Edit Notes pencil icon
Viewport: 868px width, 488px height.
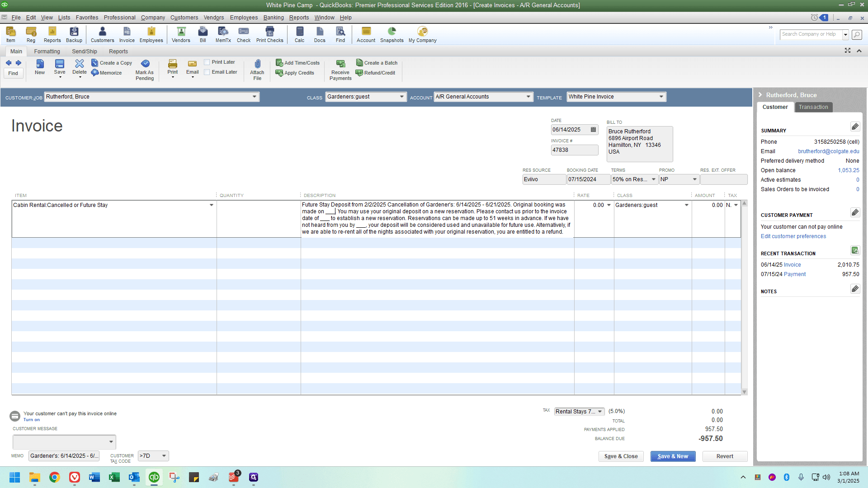pyautogui.click(x=855, y=289)
